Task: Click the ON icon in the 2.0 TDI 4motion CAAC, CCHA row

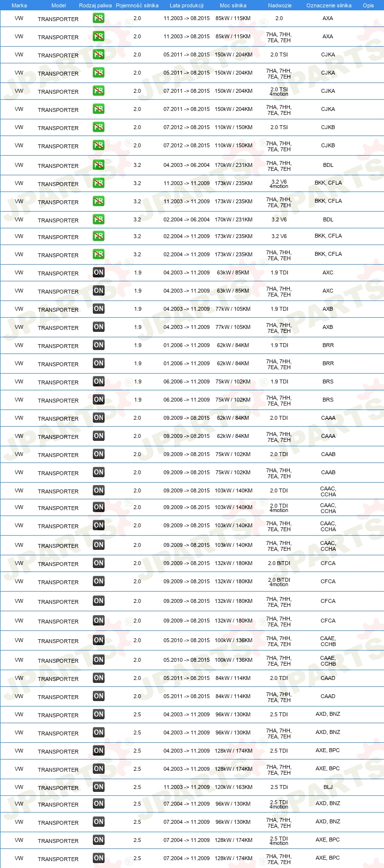Action: [99, 507]
